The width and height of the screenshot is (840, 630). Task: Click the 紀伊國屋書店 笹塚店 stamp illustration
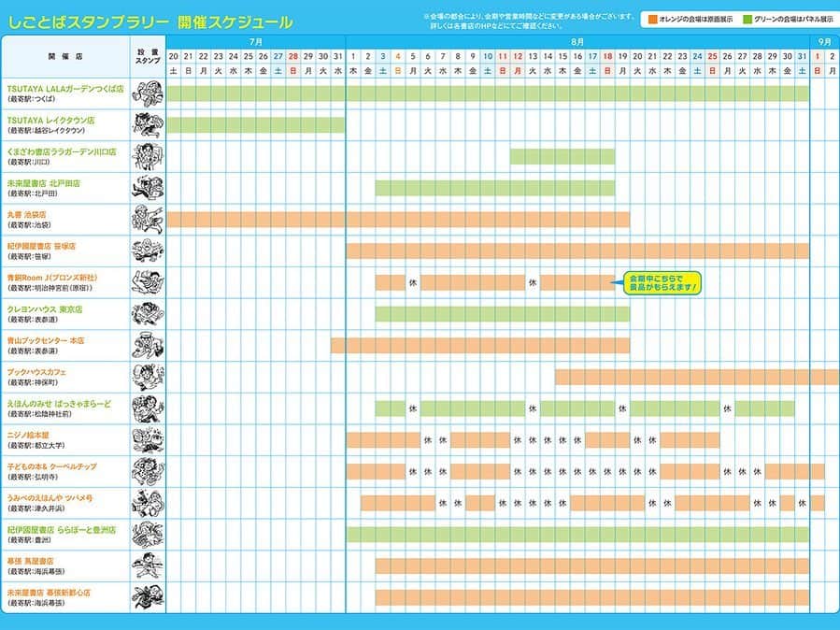point(148,251)
